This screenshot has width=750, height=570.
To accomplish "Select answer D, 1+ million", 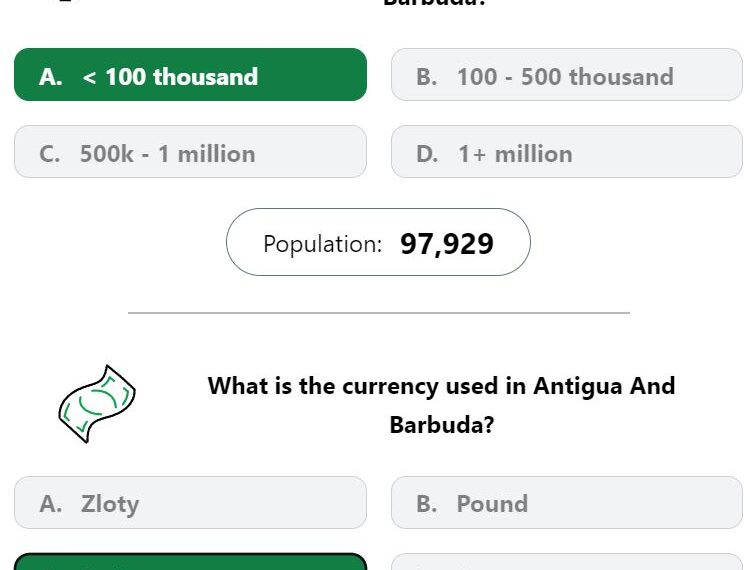I will (x=567, y=152).
